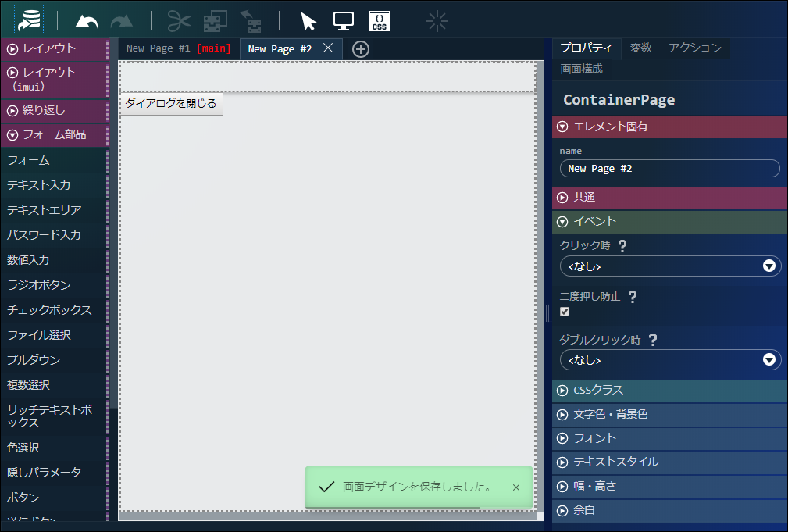
Task: Click the spinner loading icon
Action: pos(437,21)
